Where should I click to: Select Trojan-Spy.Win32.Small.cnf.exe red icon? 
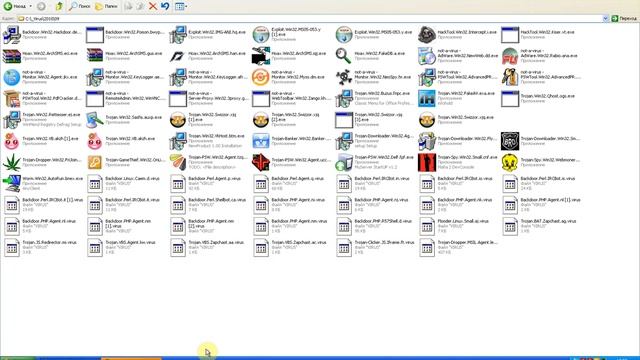click(427, 162)
